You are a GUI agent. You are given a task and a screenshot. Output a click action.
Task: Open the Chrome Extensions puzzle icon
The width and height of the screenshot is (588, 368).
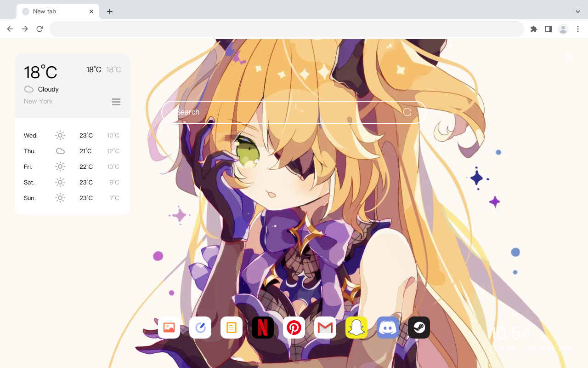coord(533,29)
